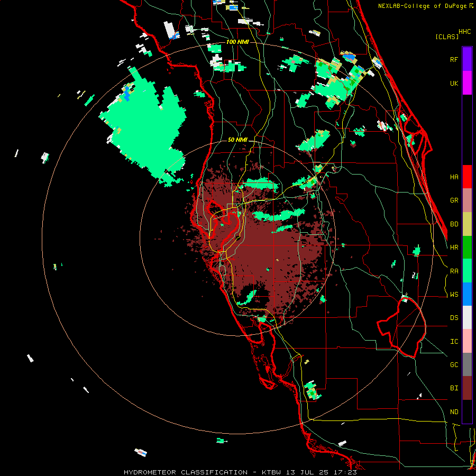The image size is (476, 476).
Task: Click the magenta UK color swatch
Action: [x=467, y=83]
